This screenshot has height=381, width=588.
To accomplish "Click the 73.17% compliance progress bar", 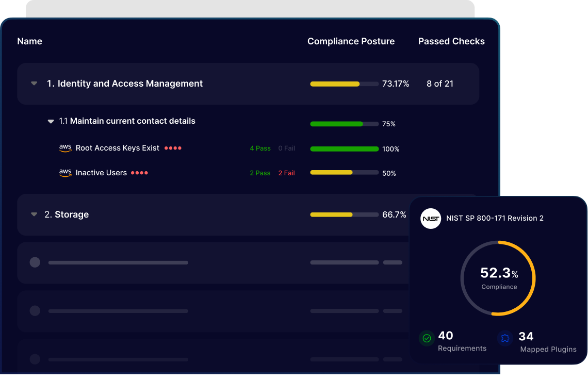I will point(344,84).
